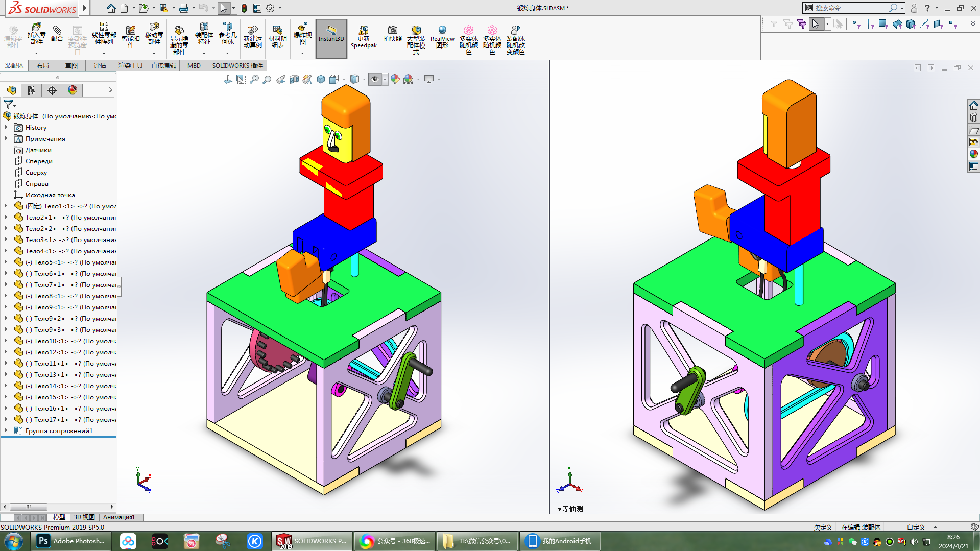Toggle Filter Faces selection filter
Image resolution: width=980 pixels, height=551 pixels.
(883, 24)
